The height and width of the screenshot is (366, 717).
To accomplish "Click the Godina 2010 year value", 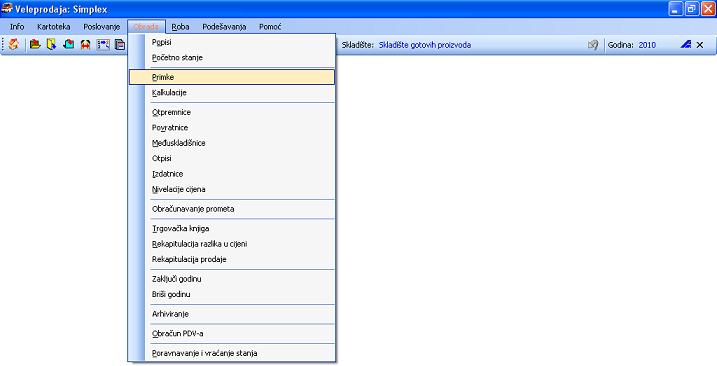I will pyautogui.click(x=647, y=45).
